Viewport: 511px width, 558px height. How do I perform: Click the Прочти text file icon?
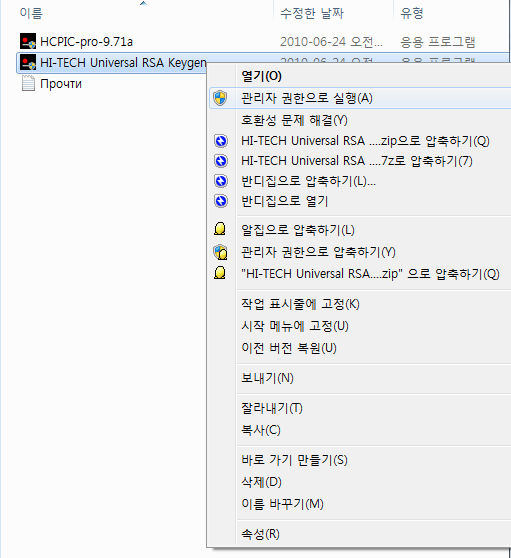click(28, 84)
